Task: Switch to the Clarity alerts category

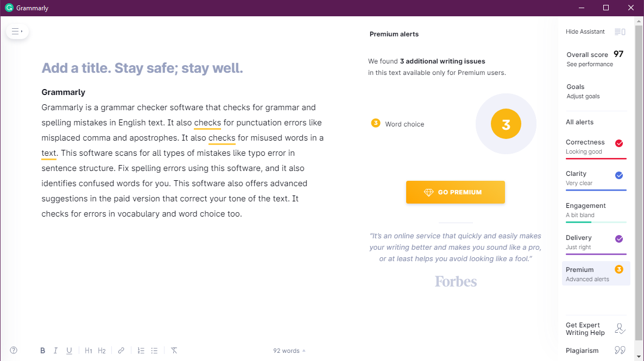Action: point(595,178)
